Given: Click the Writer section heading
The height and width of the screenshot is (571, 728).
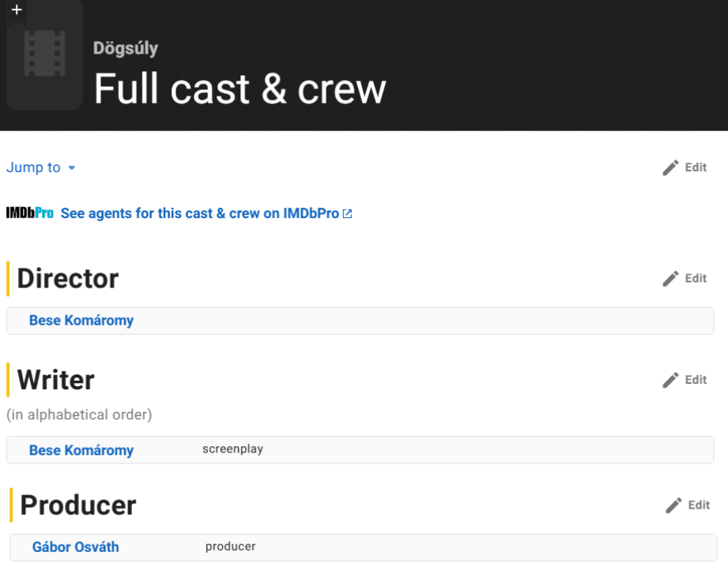Looking at the screenshot, I should click(x=55, y=380).
